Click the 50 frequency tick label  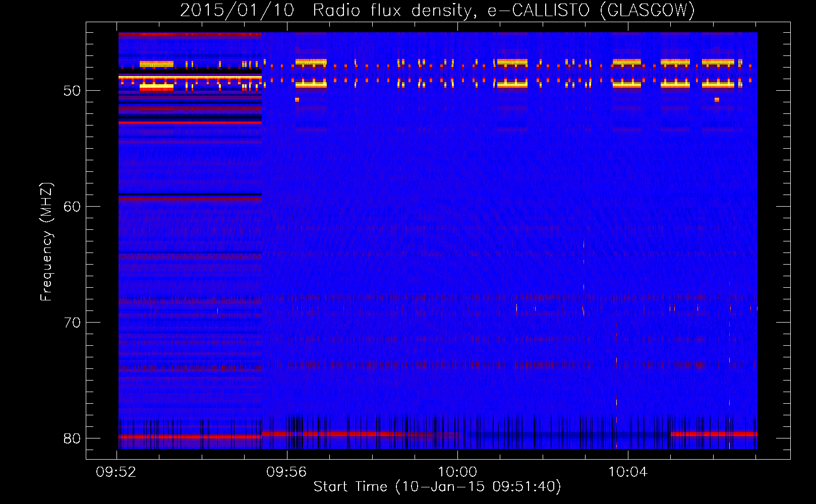72,91
